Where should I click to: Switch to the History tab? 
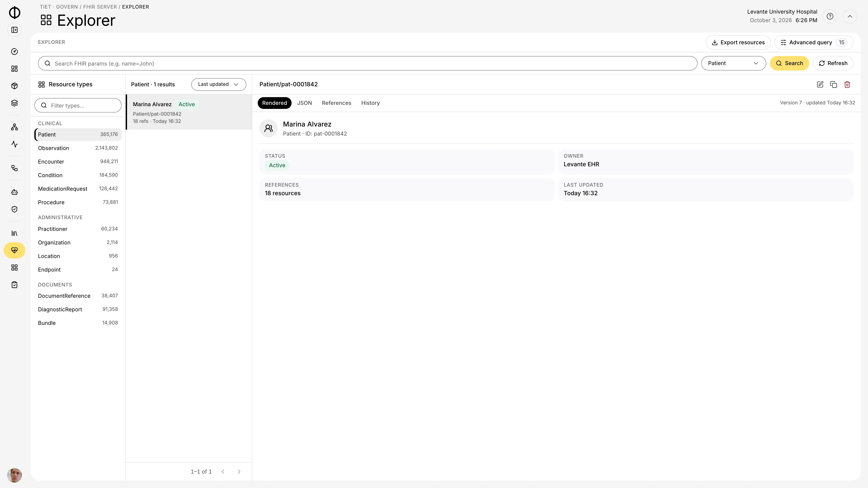370,103
